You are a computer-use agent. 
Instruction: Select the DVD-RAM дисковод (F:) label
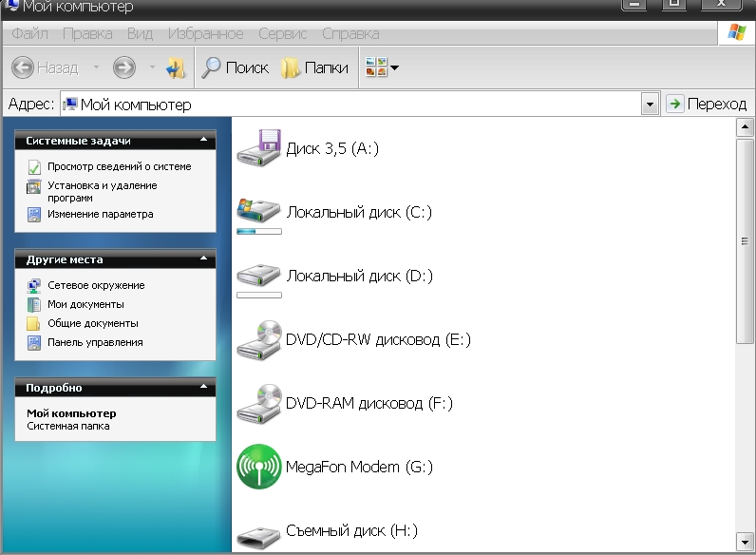click(x=369, y=403)
